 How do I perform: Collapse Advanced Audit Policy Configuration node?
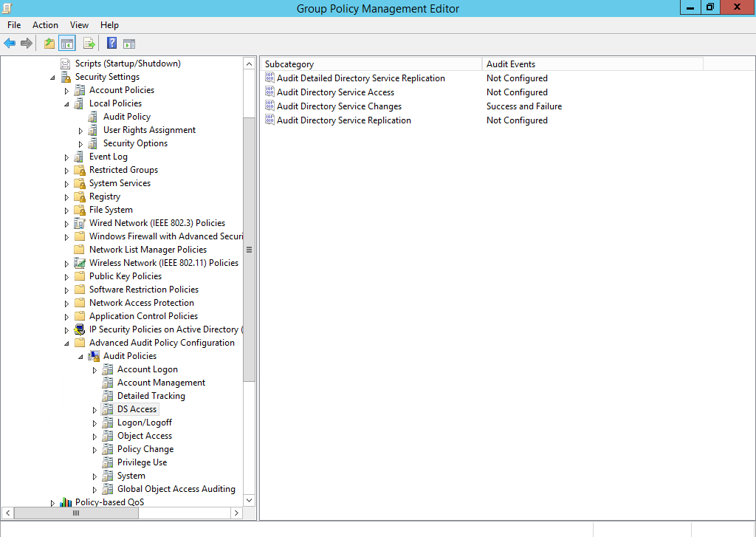coord(66,343)
